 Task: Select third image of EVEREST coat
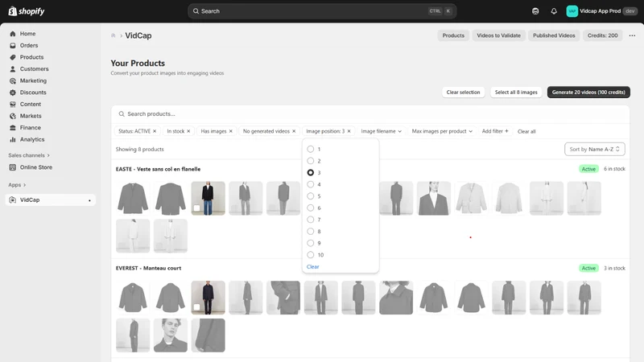pyautogui.click(x=208, y=298)
